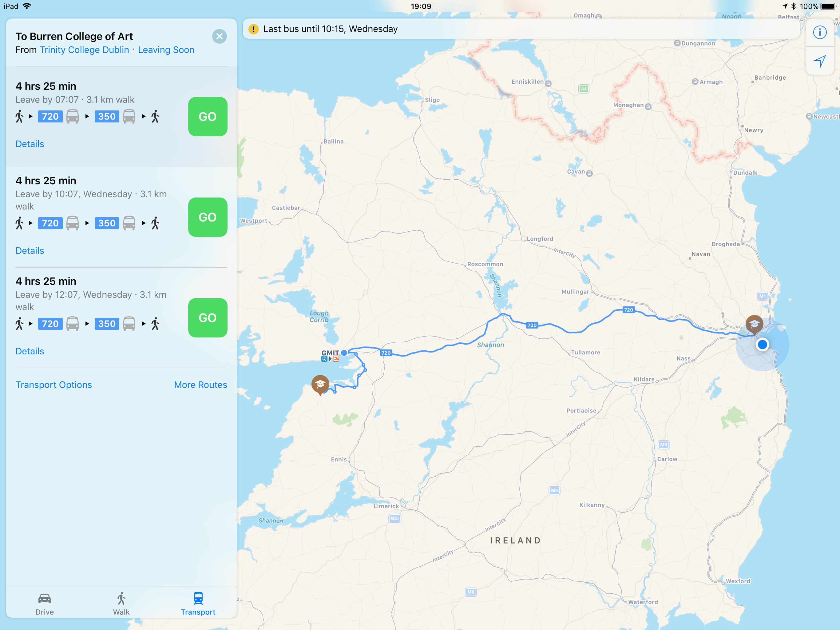Expand Details for the 07:07 route
The height and width of the screenshot is (630, 840).
30,144
